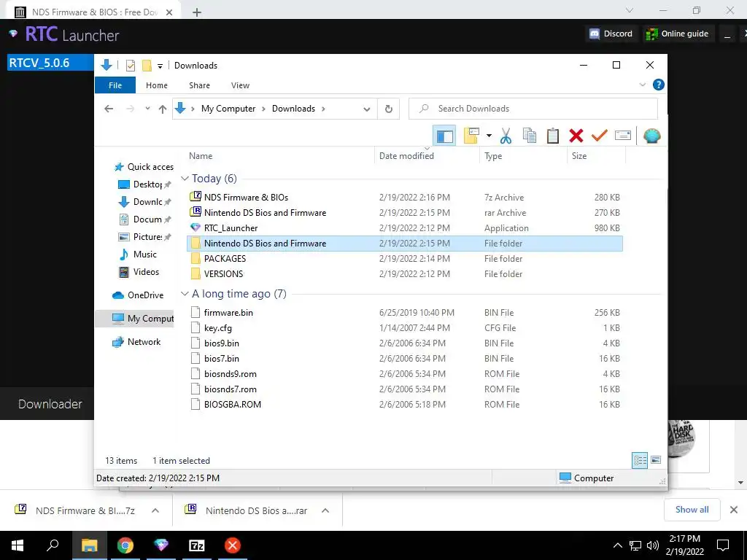The height and width of the screenshot is (560, 747).
Task: Click Show all downloads in Chrome bar
Action: (692, 510)
